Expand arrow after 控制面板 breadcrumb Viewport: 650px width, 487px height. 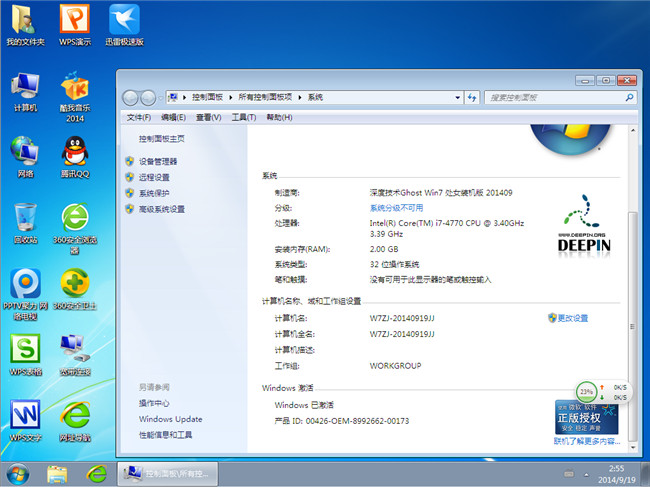[x=230, y=97]
